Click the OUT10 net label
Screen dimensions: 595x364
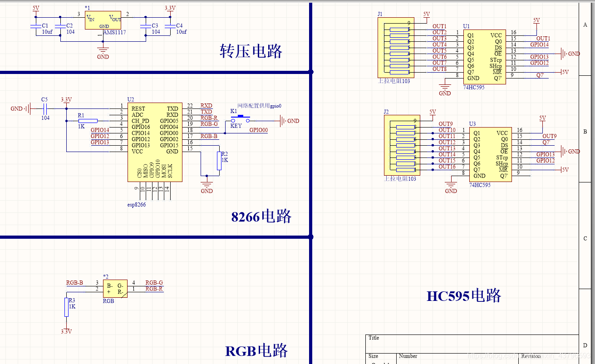coord(447,130)
